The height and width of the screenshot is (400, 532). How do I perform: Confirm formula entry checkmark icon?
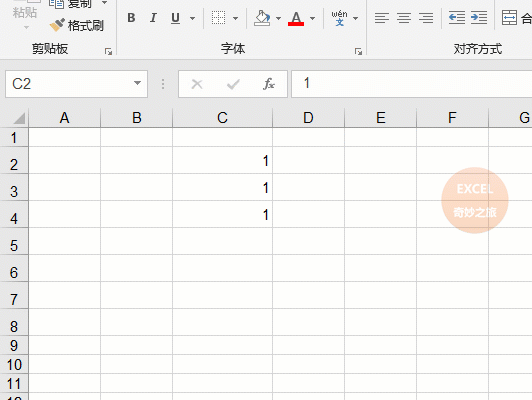click(x=233, y=84)
